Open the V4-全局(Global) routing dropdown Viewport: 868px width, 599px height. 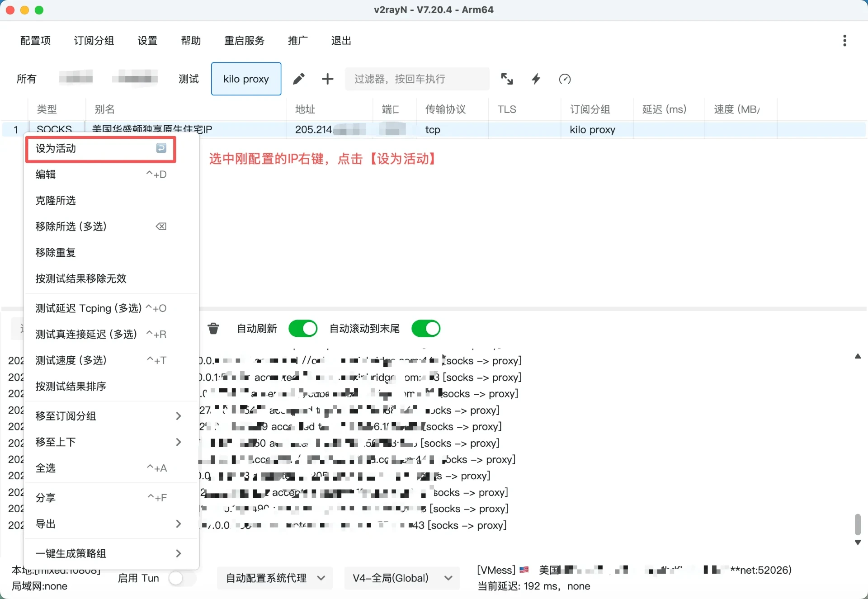402,578
